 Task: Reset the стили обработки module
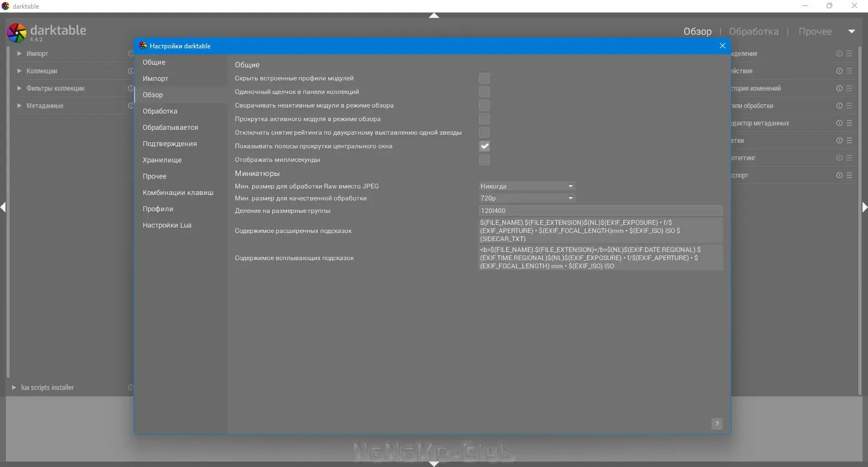coord(839,106)
